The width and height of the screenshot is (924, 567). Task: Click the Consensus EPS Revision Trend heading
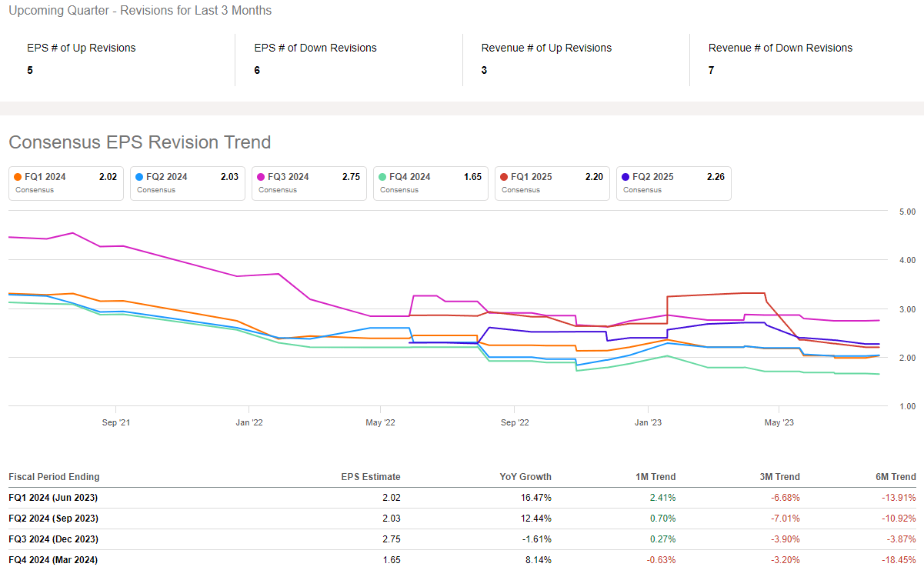point(139,142)
